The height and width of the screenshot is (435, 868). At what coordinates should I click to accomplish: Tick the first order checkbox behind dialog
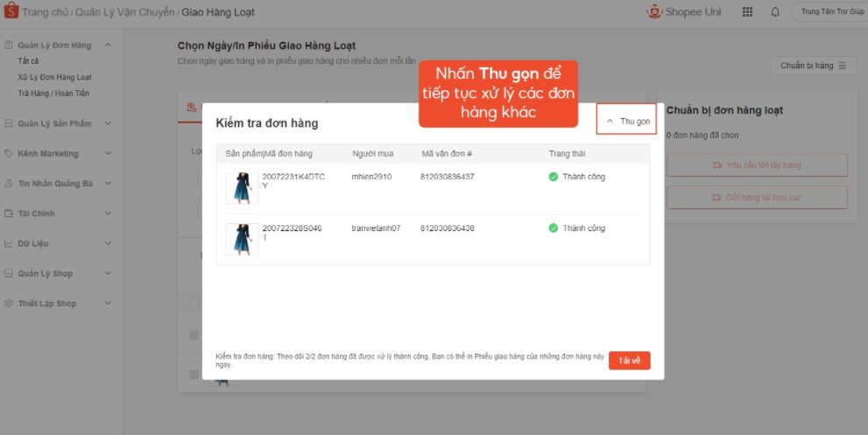tap(194, 334)
